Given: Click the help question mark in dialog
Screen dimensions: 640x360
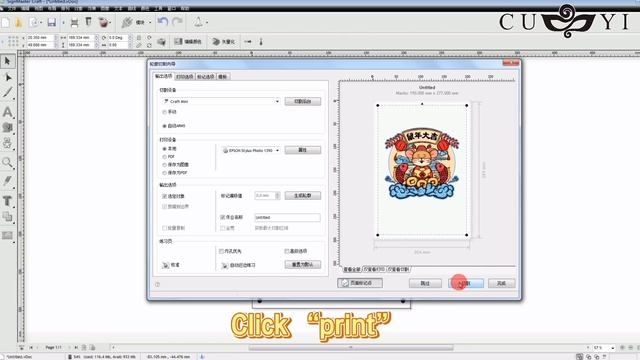Looking at the screenshot, I should (158, 284).
